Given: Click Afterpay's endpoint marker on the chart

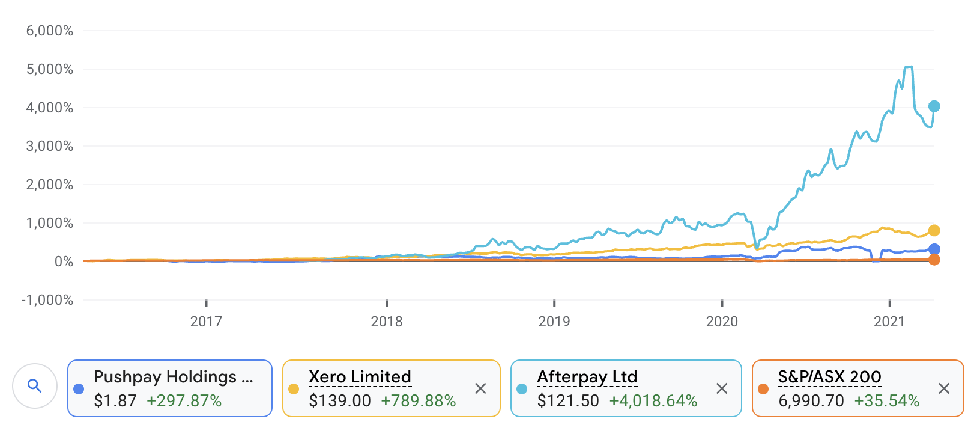Looking at the screenshot, I should pyautogui.click(x=934, y=106).
